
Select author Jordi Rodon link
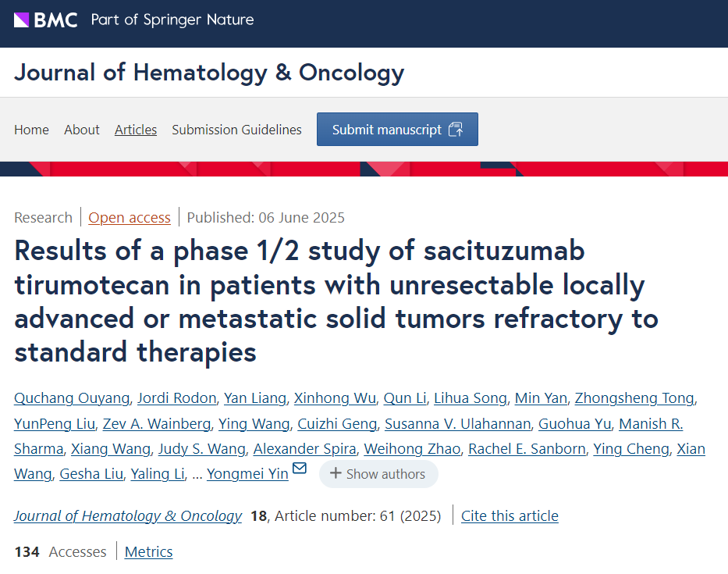coord(177,398)
